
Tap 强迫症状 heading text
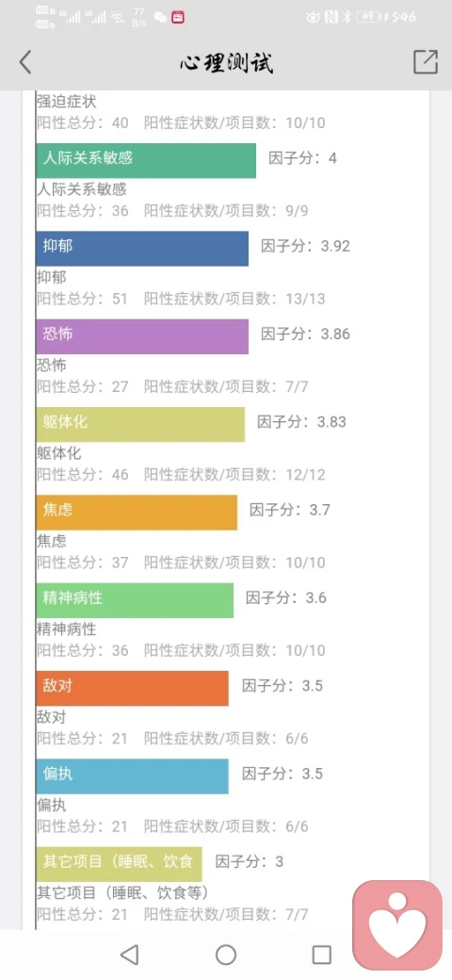[66, 101]
